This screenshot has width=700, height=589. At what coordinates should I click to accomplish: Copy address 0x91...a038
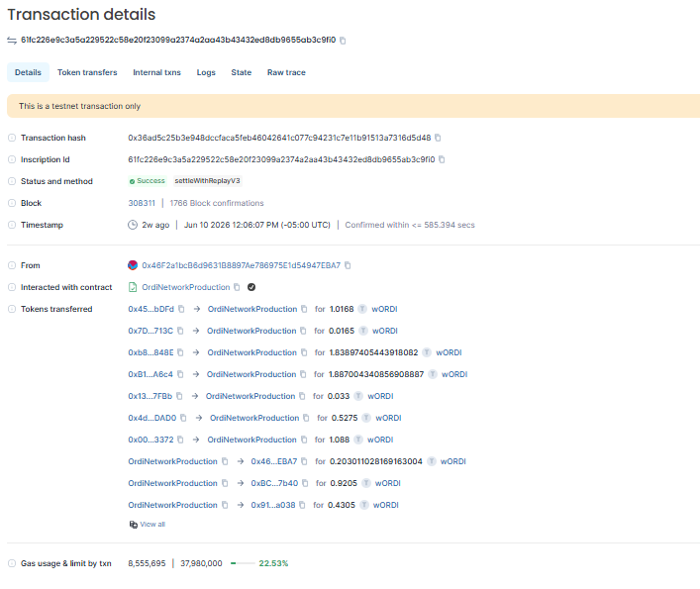(302, 505)
